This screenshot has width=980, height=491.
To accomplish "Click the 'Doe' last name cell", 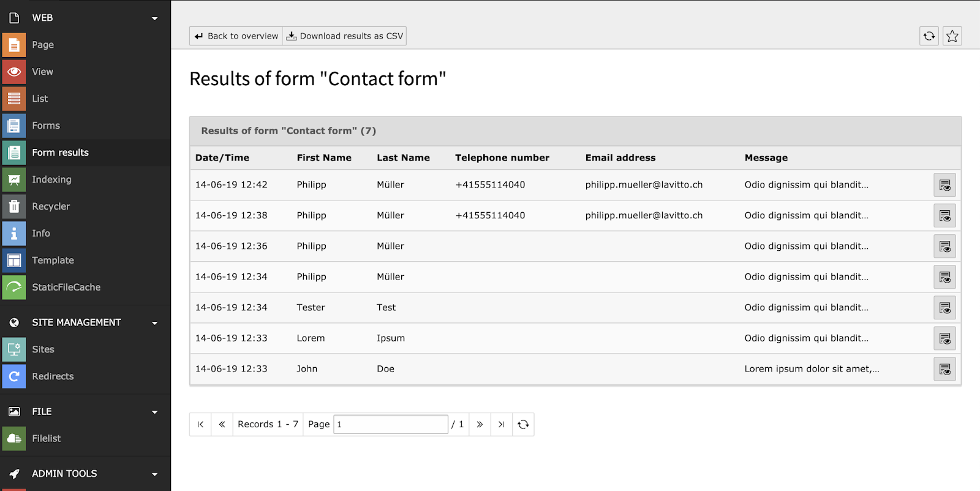I will (385, 368).
